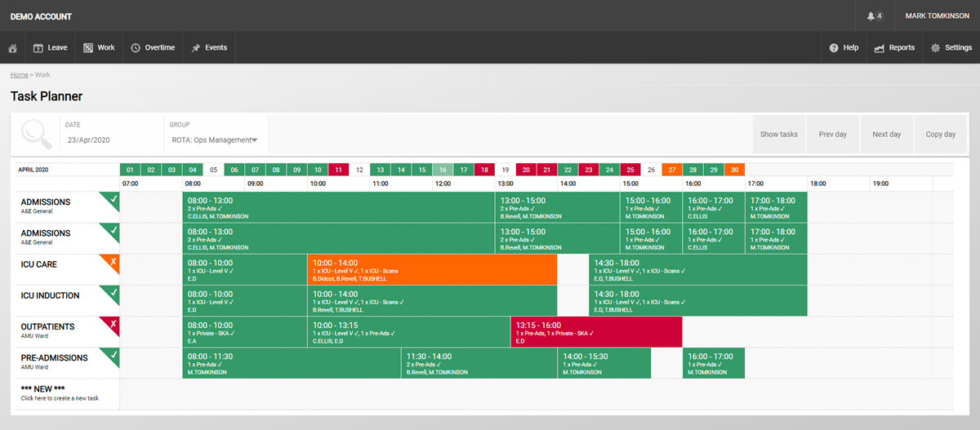
Task: Open OUTPATIENTS 08:00 - 10:00 Private SKA task
Action: [245, 332]
